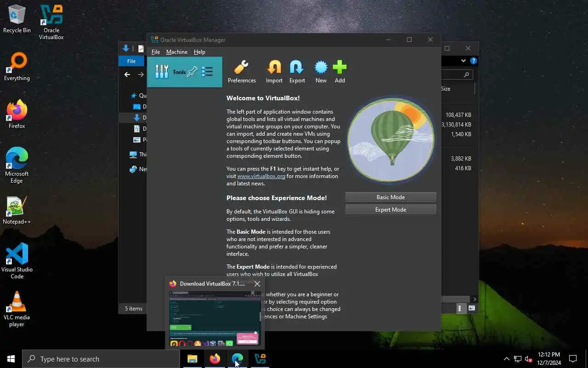Open the Tools list menu icon
Image resolution: width=588 pixels, height=368 pixels.
tap(208, 72)
